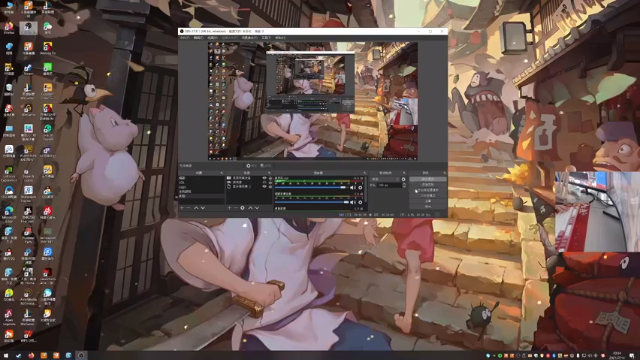Click the Exit button in Controls

(x=428, y=207)
